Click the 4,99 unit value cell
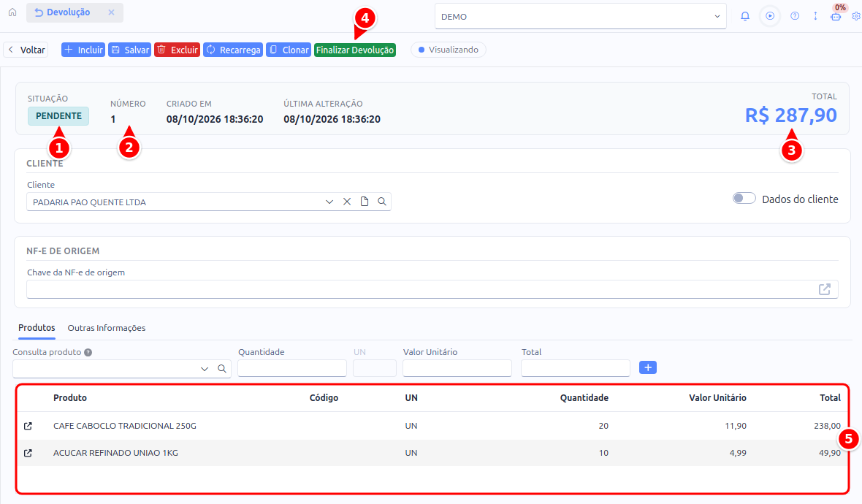Screen dimensions: 862x504 pos(738,453)
